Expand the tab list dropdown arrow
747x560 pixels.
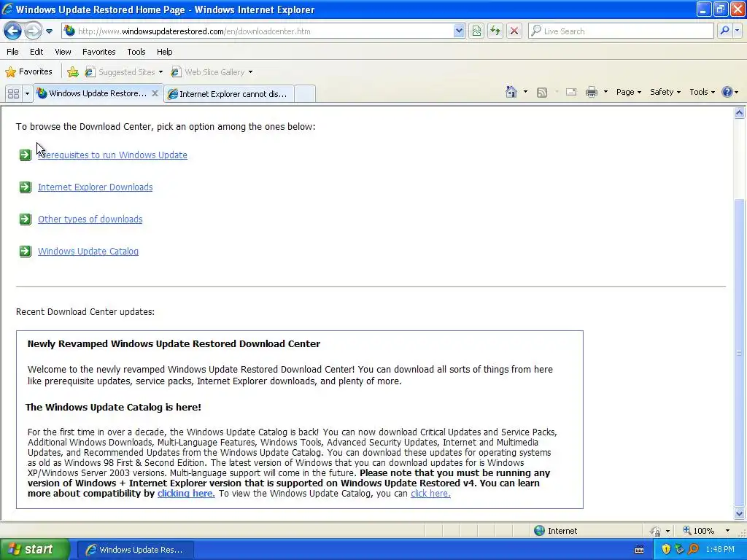pos(27,94)
